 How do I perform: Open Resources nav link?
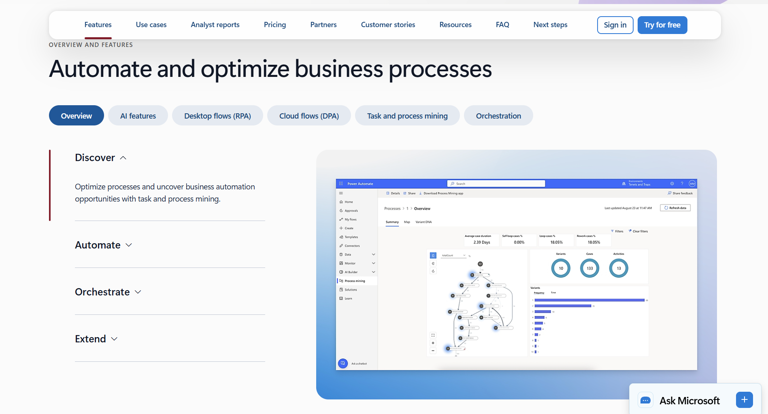[456, 24]
